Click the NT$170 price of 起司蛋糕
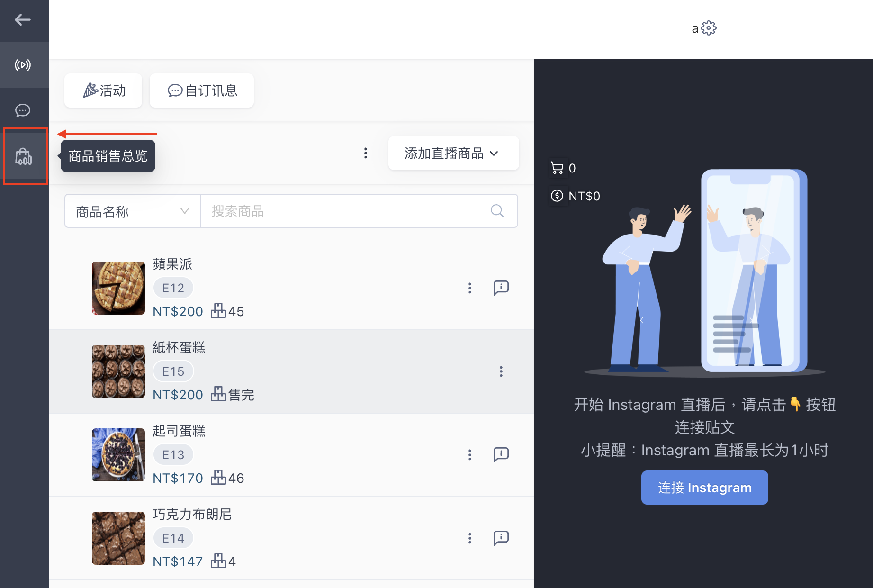Screen dimensions: 873x588 178,478
